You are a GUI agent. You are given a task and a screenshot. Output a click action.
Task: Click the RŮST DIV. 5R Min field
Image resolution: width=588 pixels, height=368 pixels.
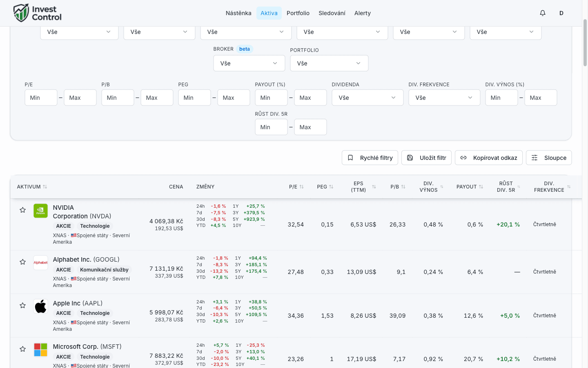[271, 127]
